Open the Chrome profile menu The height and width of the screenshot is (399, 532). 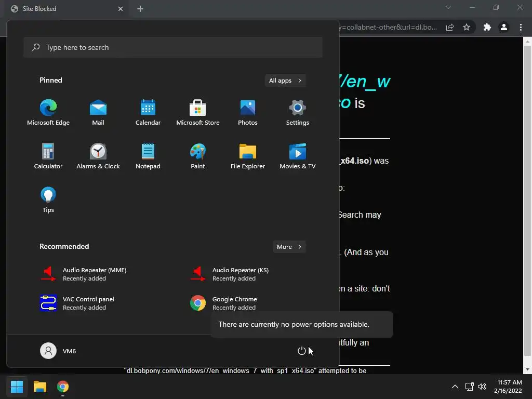pyautogui.click(x=504, y=27)
